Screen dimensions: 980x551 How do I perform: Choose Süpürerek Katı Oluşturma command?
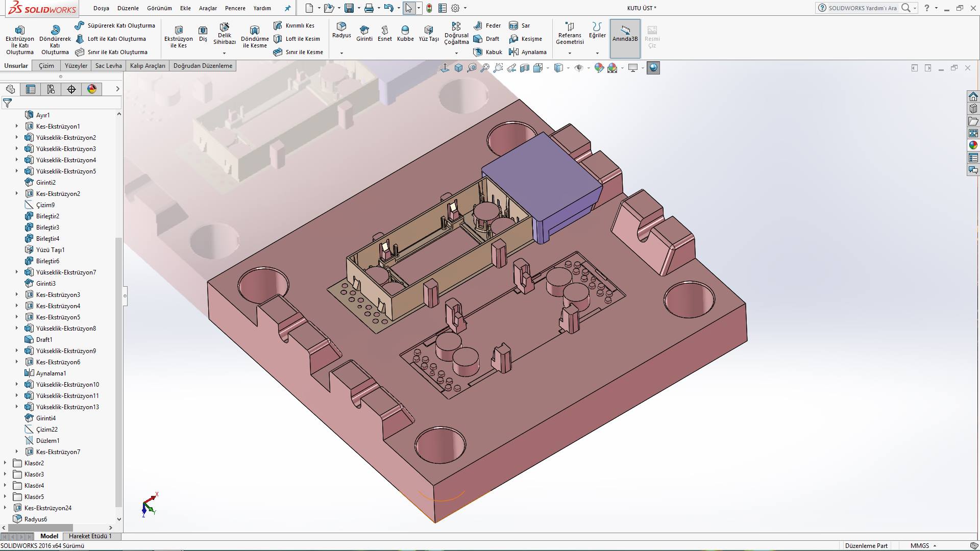[115, 26]
